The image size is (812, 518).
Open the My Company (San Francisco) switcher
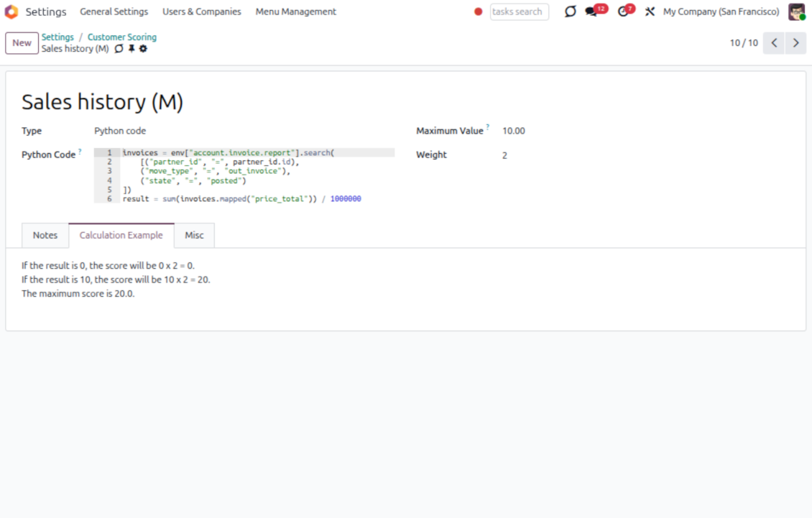tap(721, 11)
